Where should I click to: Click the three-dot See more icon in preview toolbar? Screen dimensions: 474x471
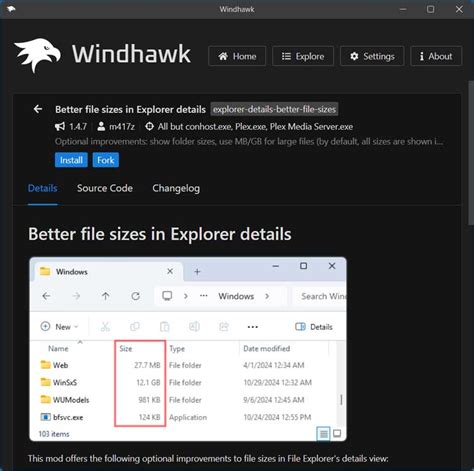[253, 327]
